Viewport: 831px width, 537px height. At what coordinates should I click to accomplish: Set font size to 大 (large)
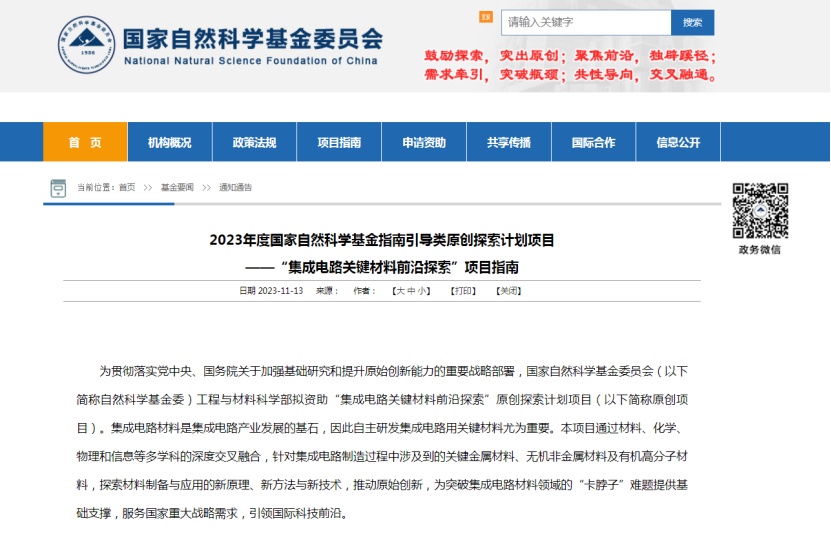(x=400, y=291)
